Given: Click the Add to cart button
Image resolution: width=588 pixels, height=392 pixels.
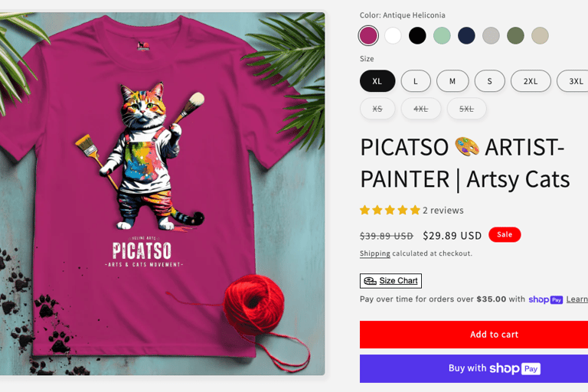Looking at the screenshot, I should (x=474, y=335).
